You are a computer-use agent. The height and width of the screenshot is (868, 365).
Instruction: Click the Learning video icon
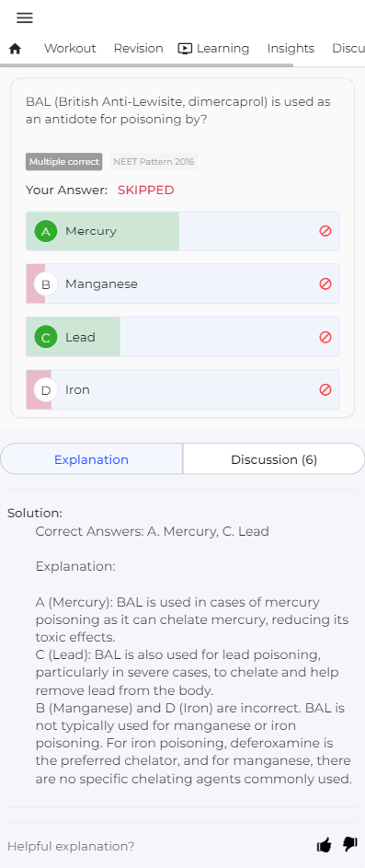(185, 49)
